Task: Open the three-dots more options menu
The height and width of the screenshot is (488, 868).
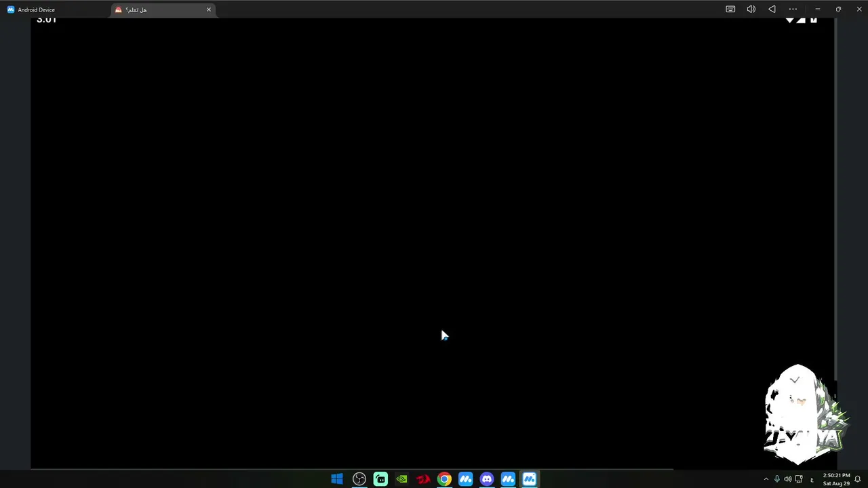Action: click(793, 9)
